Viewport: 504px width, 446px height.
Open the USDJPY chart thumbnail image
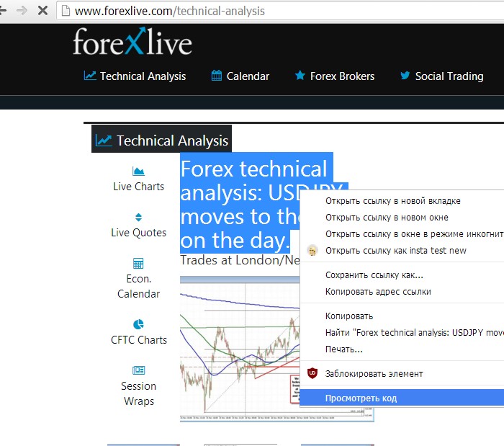pos(240,349)
